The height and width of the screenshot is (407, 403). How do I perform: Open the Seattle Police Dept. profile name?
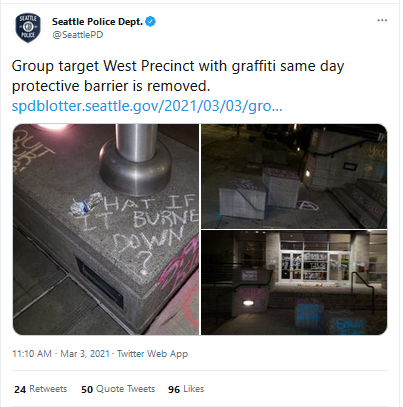click(97, 22)
